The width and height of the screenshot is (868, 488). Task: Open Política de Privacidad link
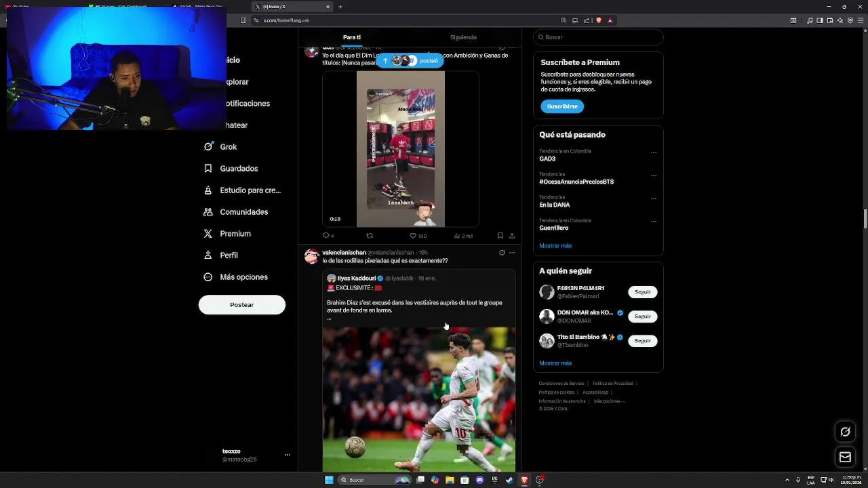[x=614, y=384]
